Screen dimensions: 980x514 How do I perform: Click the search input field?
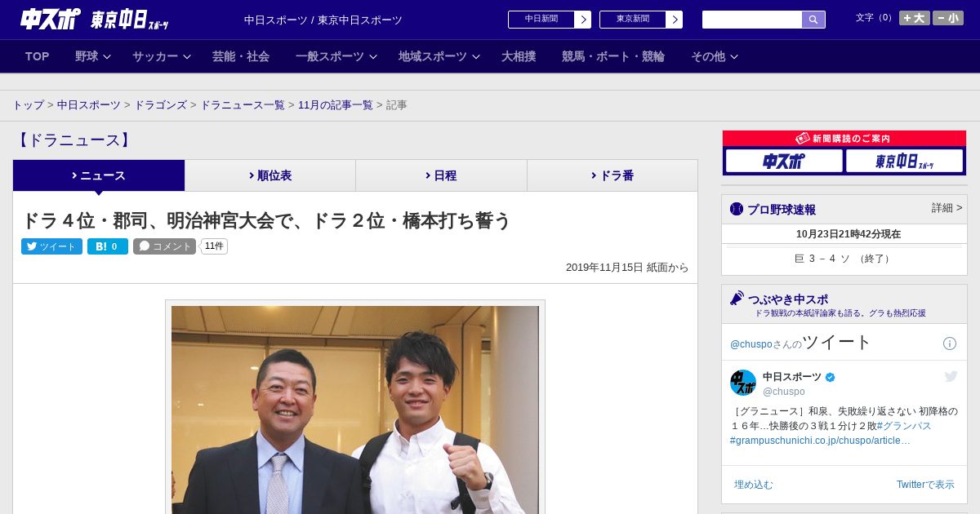pos(752,20)
